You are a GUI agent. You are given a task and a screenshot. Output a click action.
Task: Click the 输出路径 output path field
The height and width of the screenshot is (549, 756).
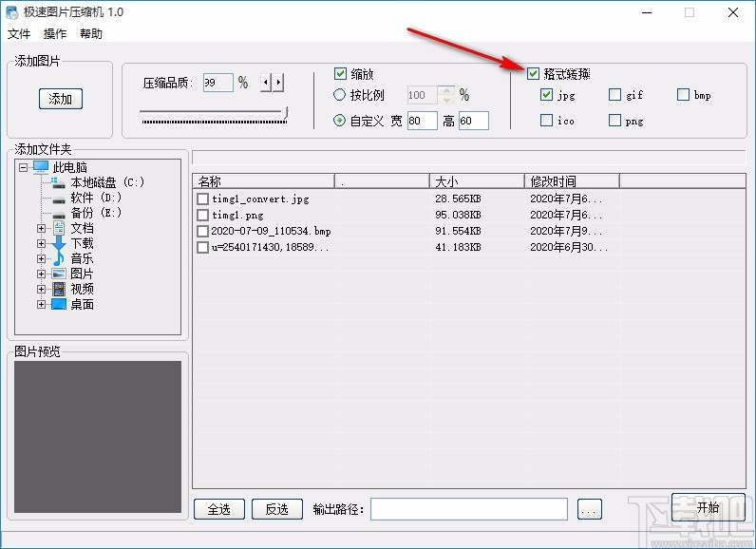469,509
